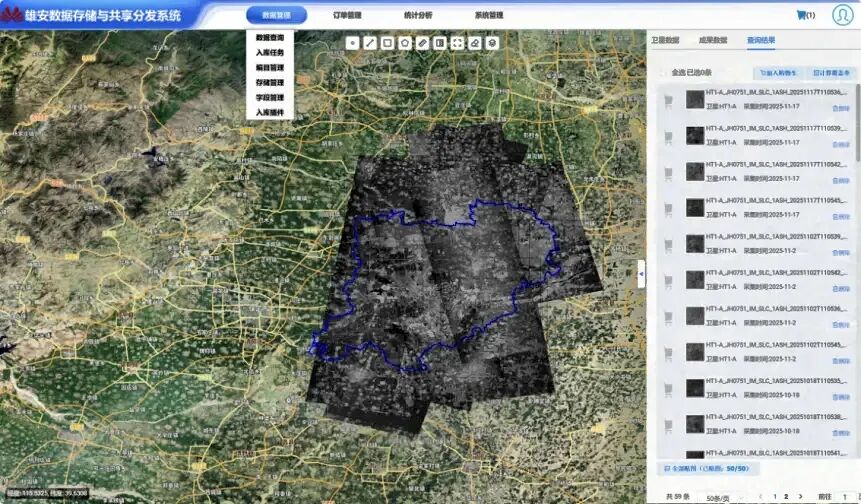Viewport: 861px width, 504px height.
Task: Open the 50条/页 page-size dropdown
Action: coord(723,496)
